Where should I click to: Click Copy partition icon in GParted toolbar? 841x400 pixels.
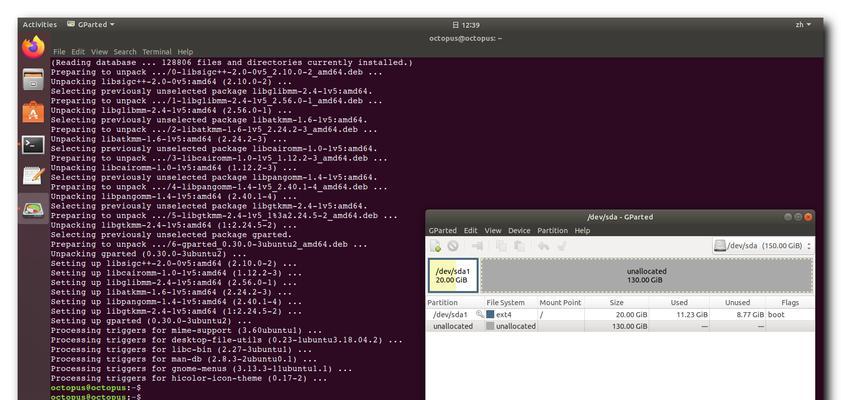point(501,246)
